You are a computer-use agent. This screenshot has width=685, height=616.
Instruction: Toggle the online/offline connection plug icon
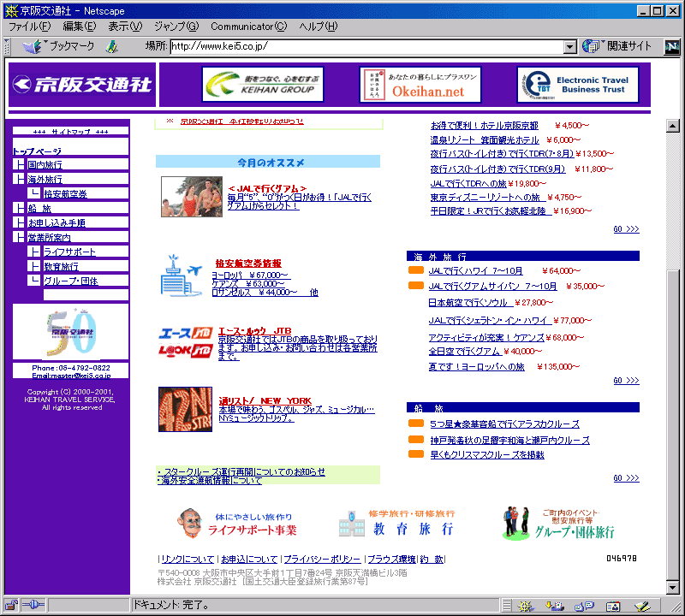[33, 605]
